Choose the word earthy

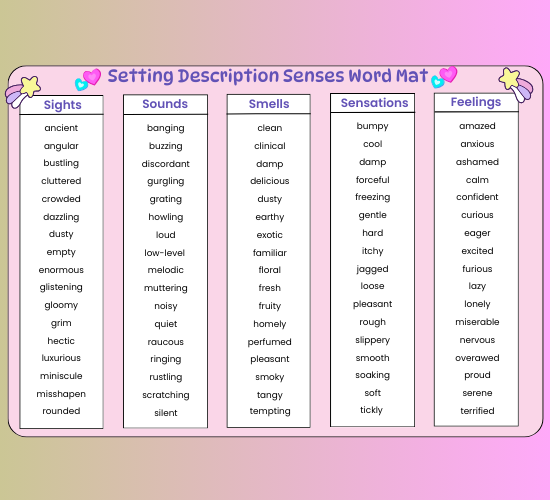click(270, 217)
